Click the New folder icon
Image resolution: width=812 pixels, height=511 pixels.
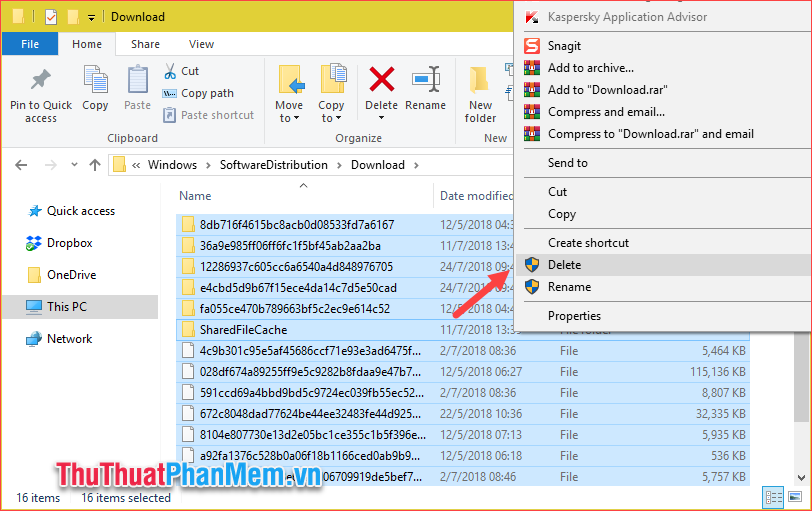click(480, 80)
